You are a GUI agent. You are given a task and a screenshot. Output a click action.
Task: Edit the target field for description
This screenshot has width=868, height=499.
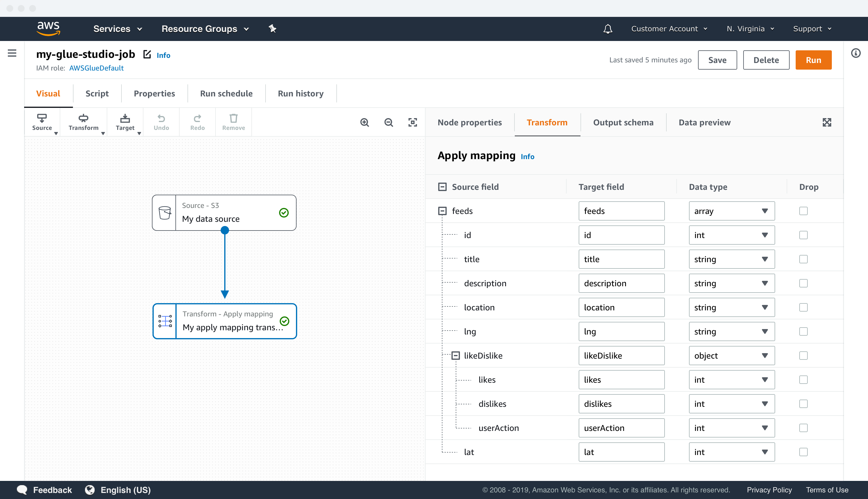[x=621, y=283]
